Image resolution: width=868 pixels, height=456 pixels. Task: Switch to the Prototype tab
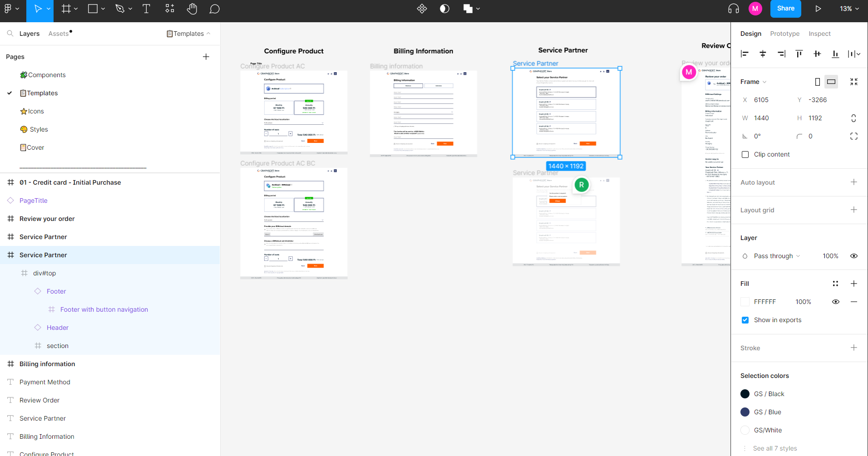pyautogui.click(x=784, y=34)
